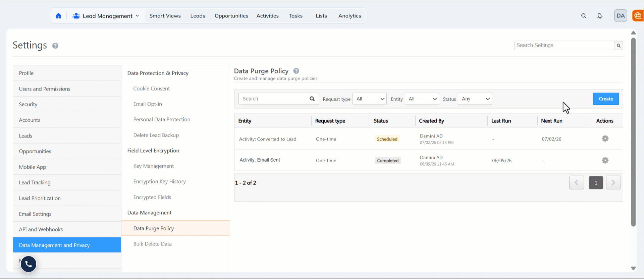
Task: Open Accounts settings
Action: (67, 120)
